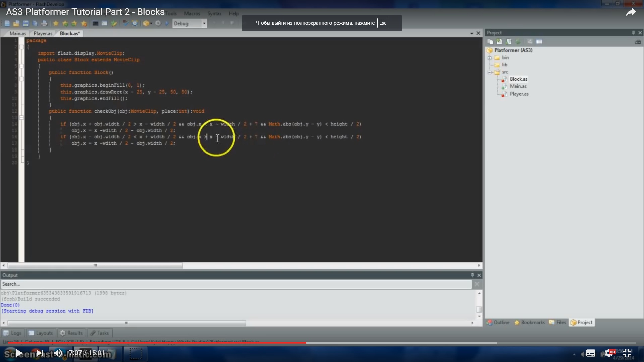Click the New File toolbar icon

coord(7,23)
